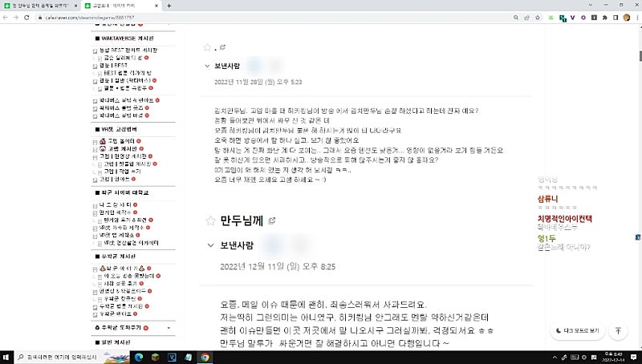
Task: Toggle dark mode with 다크 모드로 보기
Action: tap(578, 330)
